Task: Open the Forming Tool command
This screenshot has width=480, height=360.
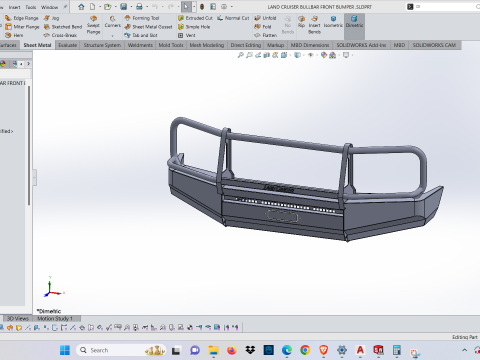Action: click(x=142, y=18)
